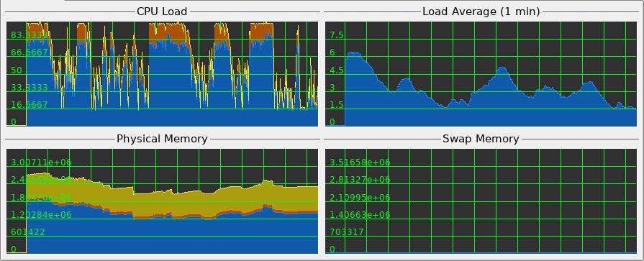Select the 33.3333 label in CPU Load
The height and width of the screenshot is (261, 644).
[30, 88]
